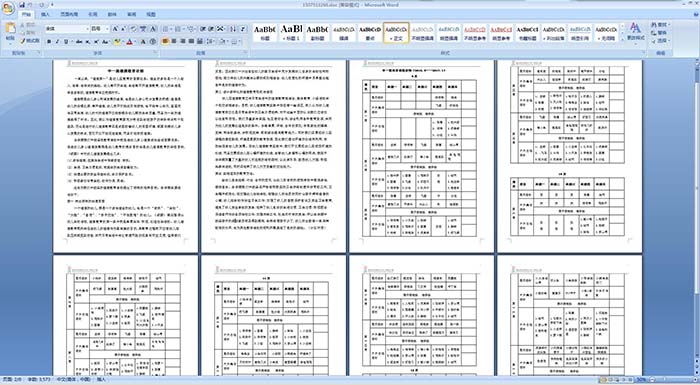Screen dimensions: 700x385
Task: Click the Save icon in quick access toolbar
Action: [22, 5]
